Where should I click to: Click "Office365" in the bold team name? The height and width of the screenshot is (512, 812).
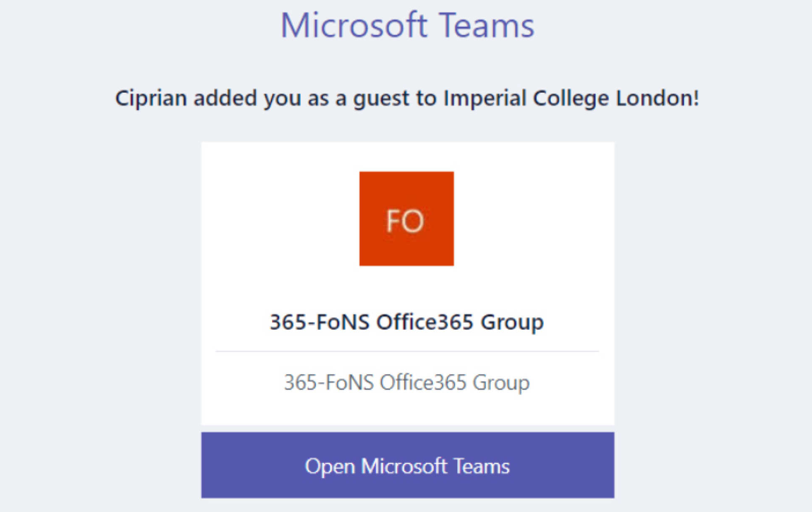point(424,322)
